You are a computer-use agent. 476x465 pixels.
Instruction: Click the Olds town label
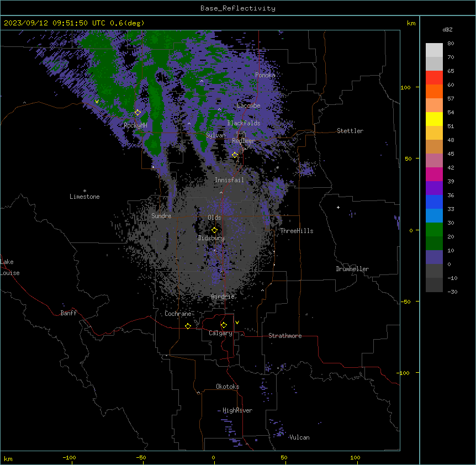click(214, 218)
